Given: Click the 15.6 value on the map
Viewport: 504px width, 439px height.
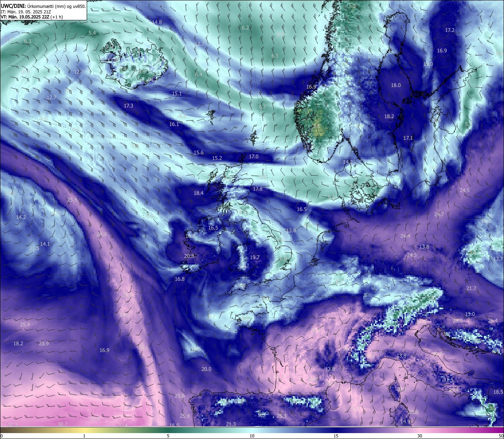Looking at the screenshot, I should (198, 152).
